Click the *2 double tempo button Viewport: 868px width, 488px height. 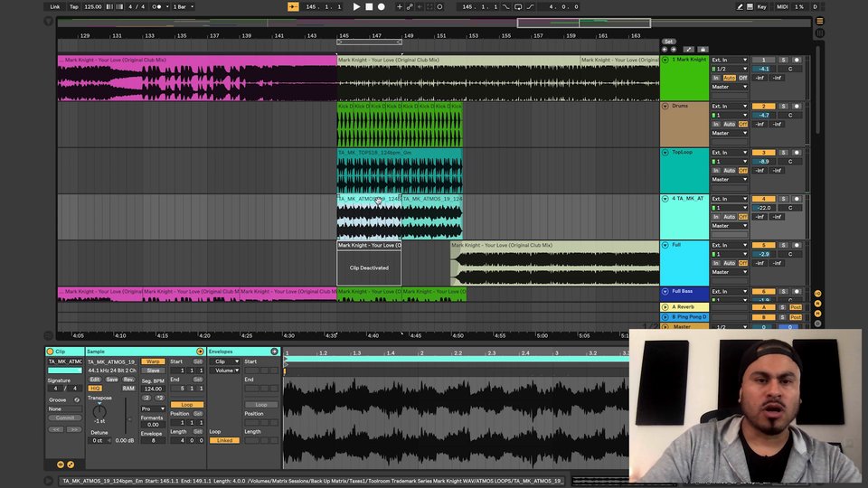[159, 398]
